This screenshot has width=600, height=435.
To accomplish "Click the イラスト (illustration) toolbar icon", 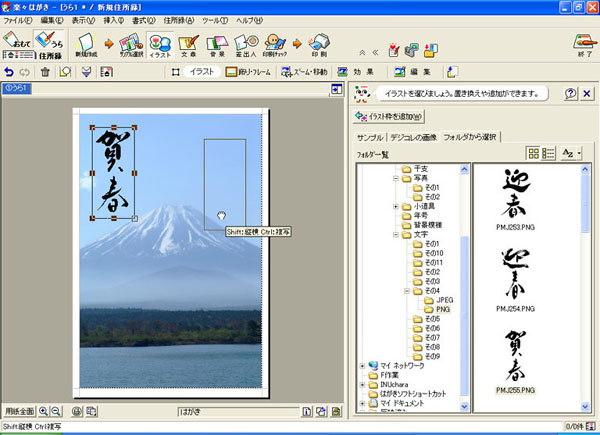I will pyautogui.click(x=159, y=44).
